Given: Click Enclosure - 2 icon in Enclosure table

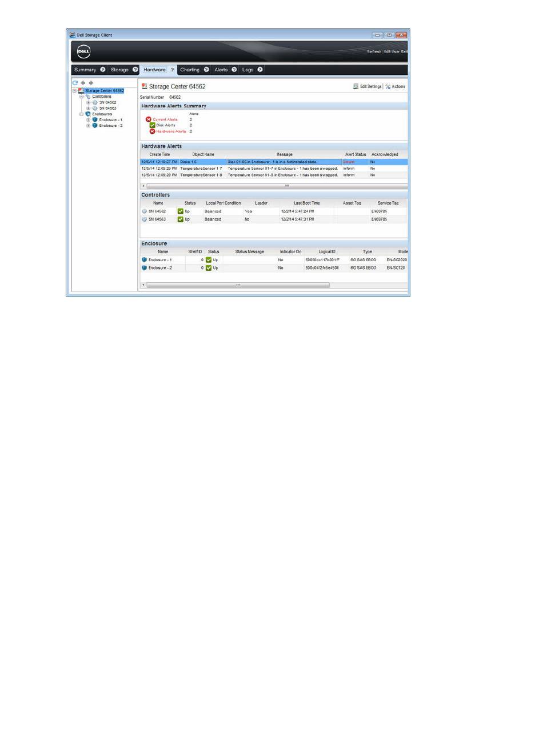Looking at the screenshot, I should coord(145,268).
